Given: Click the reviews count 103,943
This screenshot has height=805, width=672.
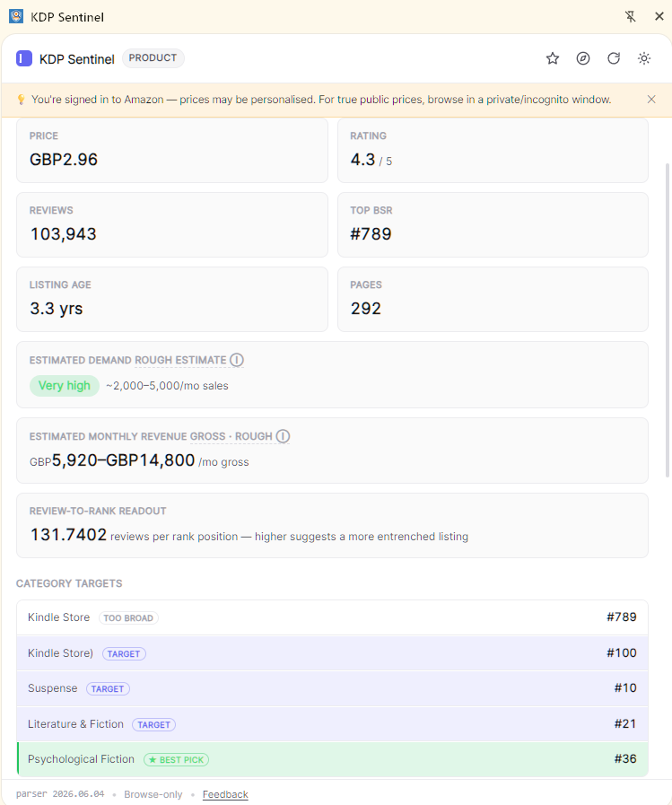Looking at the screenshot, I should coord(63,234).
